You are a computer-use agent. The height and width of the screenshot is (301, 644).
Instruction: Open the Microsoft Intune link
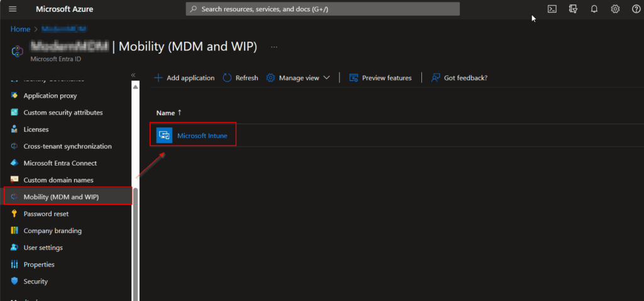202,135
